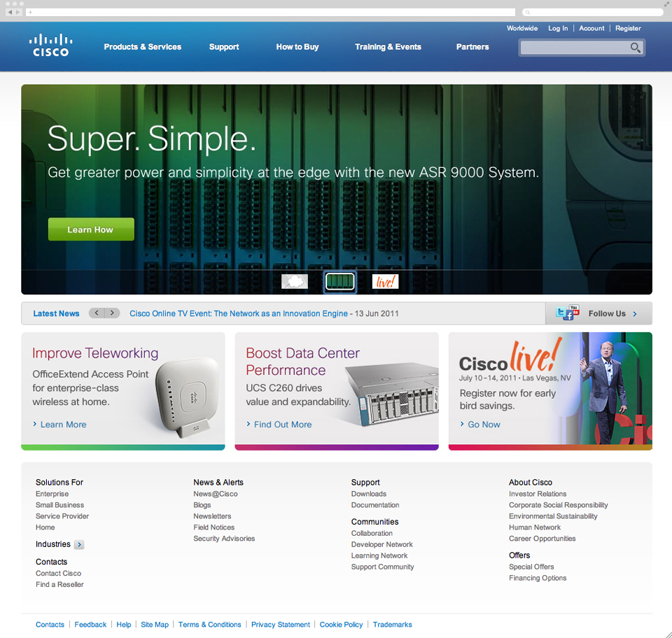672x638 pixels.
Task: Show previous Latest News item
Action: [x=97, y=313]
